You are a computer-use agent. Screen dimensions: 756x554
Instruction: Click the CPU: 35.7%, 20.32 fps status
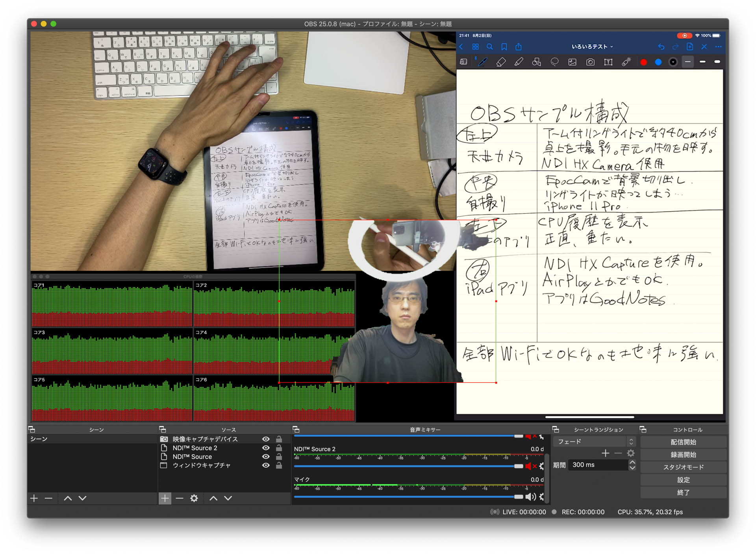point(650,512)
